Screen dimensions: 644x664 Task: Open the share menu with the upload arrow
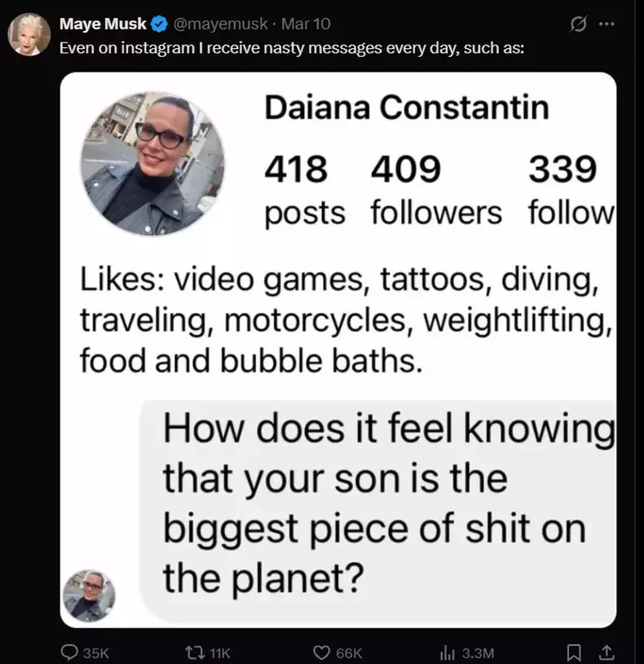(x=607, y=652)
